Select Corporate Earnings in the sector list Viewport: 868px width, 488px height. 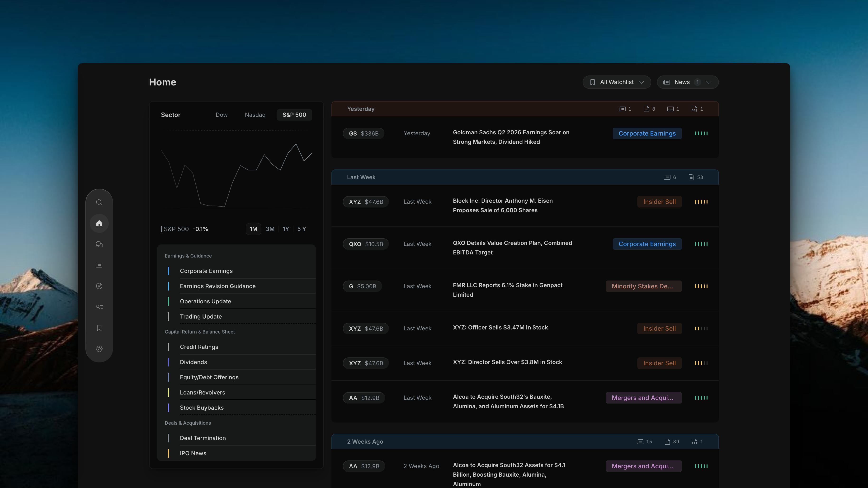pyautogui.click(x=206, y=271)
